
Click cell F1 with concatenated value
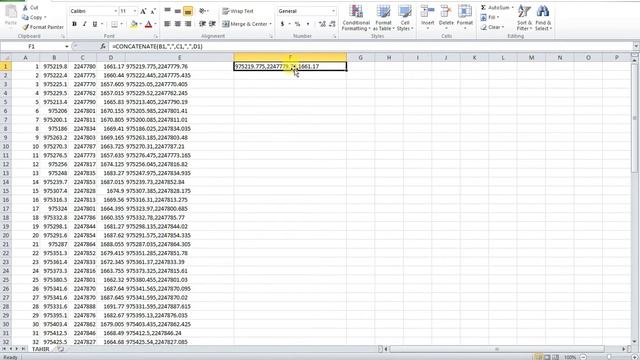click(x=290, y=66)
